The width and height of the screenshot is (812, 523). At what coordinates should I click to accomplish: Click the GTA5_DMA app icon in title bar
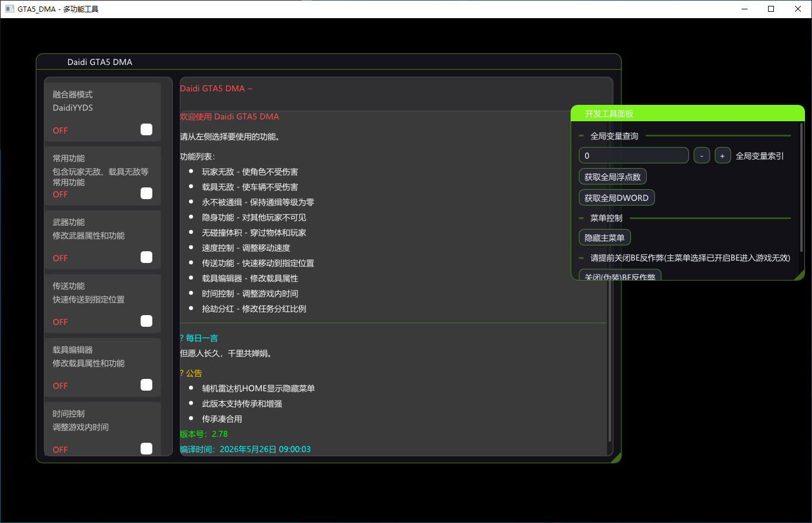point(9,9)
